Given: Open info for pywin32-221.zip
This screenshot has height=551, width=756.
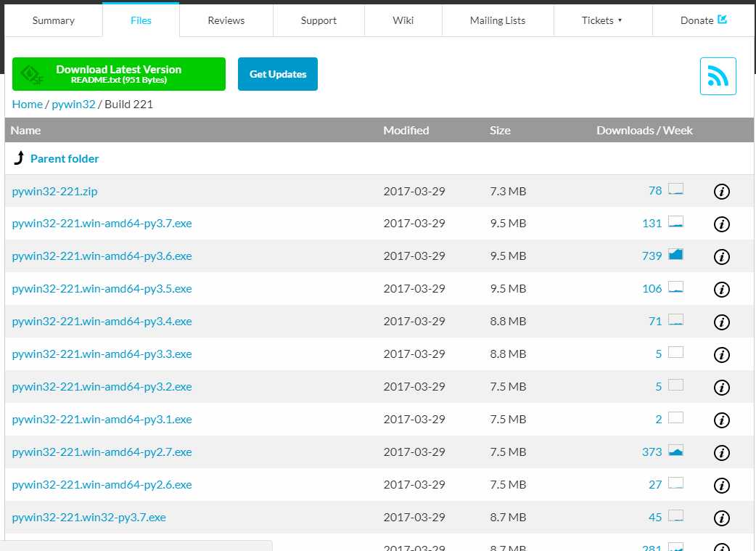Looking at the screenshot, I should tap(721, 192).
